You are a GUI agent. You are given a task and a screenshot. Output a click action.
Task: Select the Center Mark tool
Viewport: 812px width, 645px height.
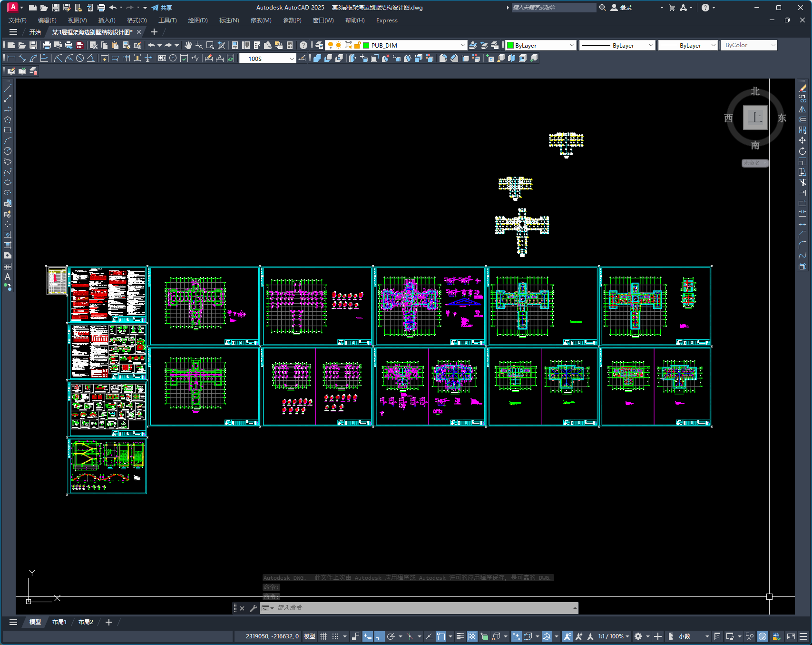coord(173,58)
